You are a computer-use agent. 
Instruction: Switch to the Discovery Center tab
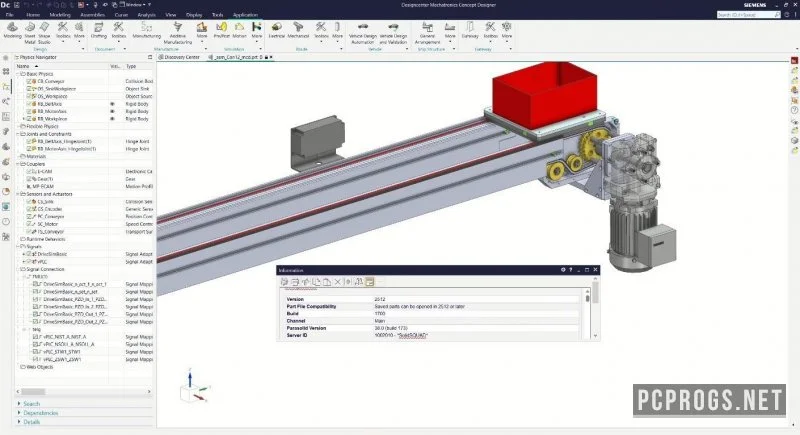pyautogui.click(x=180, y=57)
